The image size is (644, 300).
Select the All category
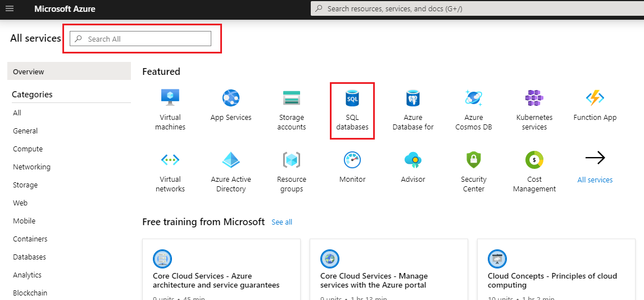tap(17, 113)
